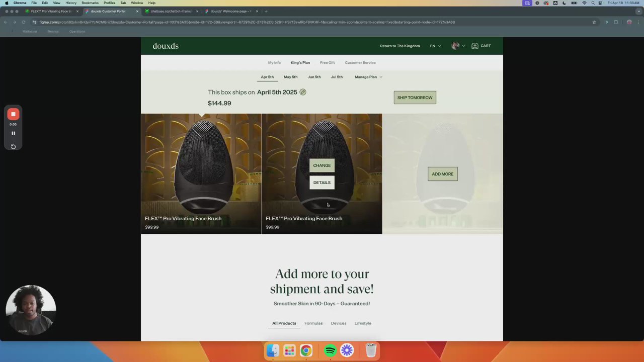The image size is (644, 362).
Task: Expand the Chrome tab search chevron
Action: (638, 11)
